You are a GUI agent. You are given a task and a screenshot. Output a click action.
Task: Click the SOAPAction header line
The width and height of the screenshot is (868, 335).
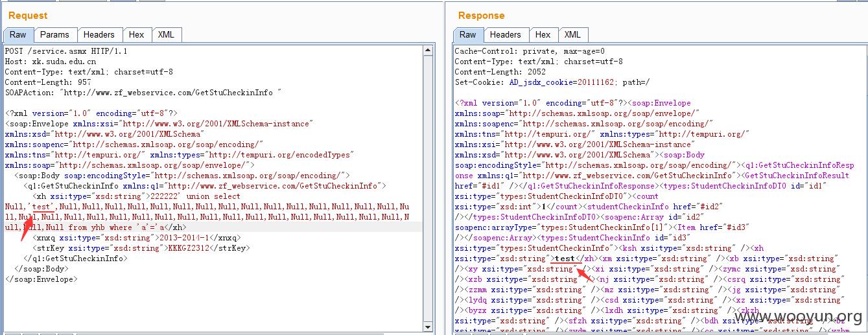tap(143, 93)
